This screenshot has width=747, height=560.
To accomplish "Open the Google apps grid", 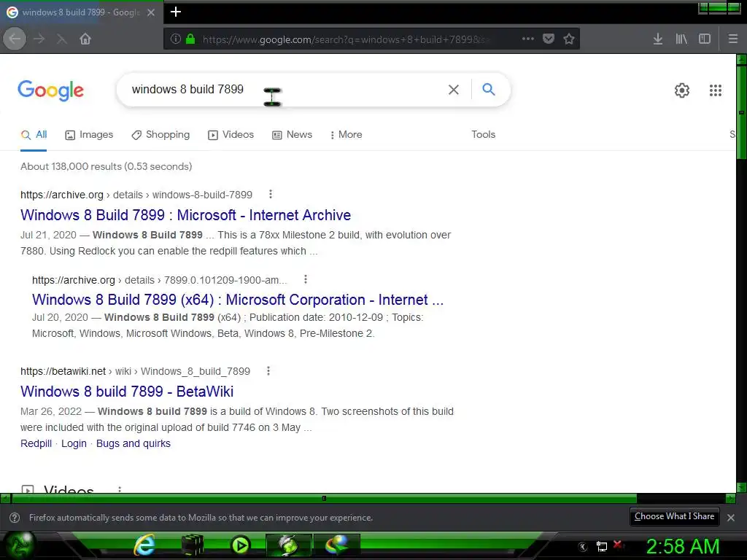I will [715, 90].
